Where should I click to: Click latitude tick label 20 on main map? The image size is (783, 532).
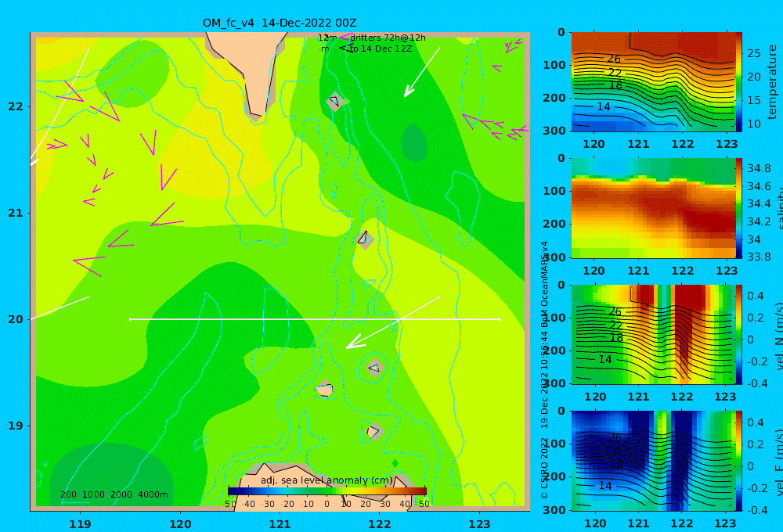pyautogui.click(x=16, y=319)
